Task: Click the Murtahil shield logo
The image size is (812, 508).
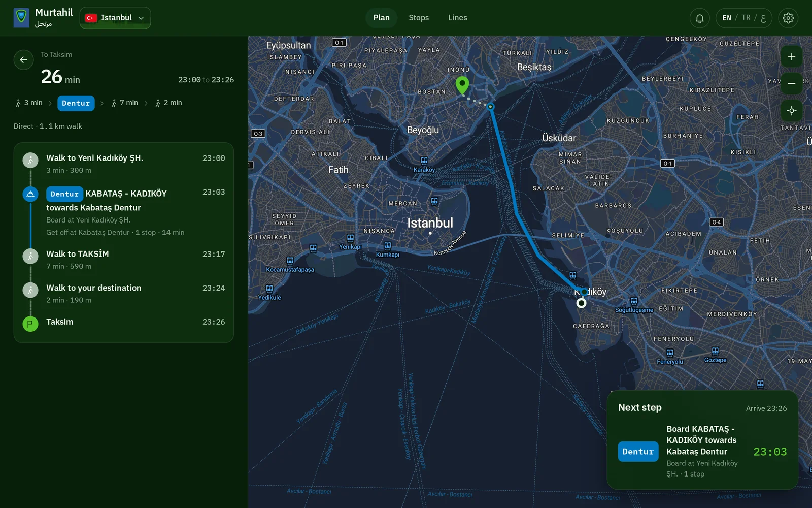Action: coord(21,18)
